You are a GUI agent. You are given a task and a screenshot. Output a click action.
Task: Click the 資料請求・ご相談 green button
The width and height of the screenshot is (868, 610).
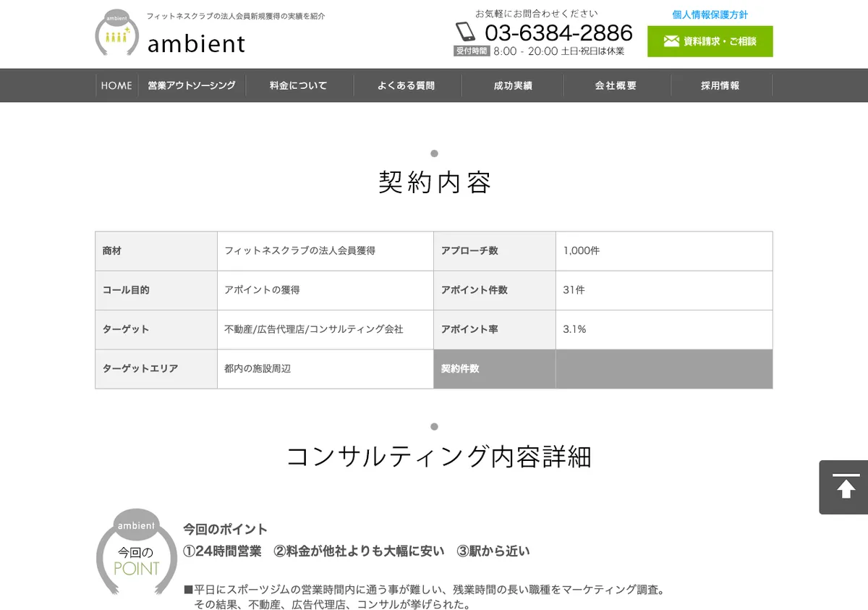[x=710, y=41]
